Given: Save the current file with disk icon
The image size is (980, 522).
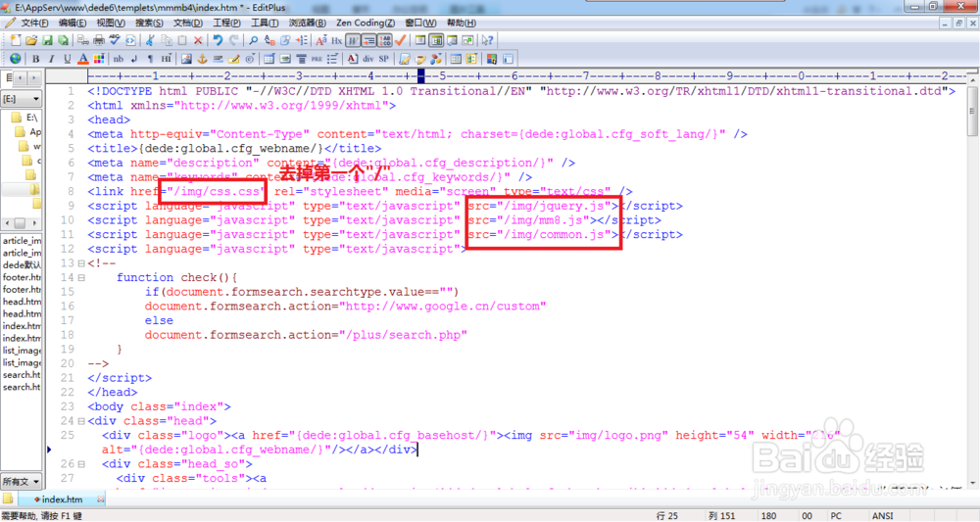Looking at the screenshot, I should point(47,40).
